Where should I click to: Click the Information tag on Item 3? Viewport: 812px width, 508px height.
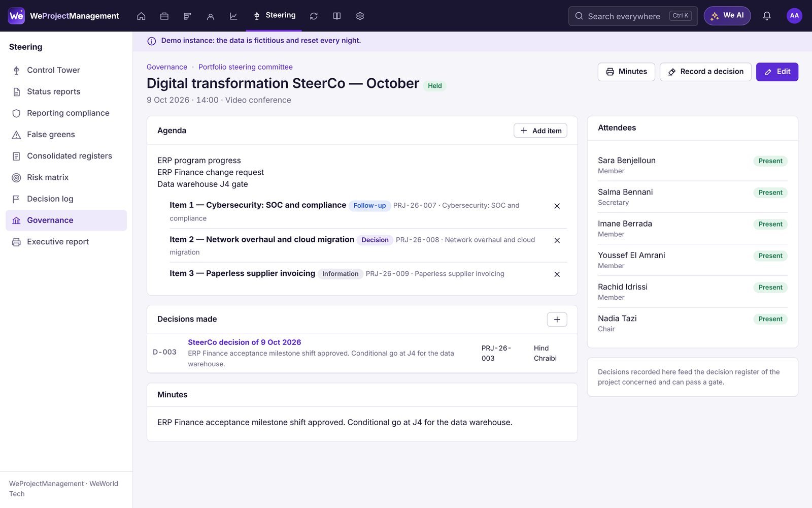pyautogui.click(x=341, y=274)
